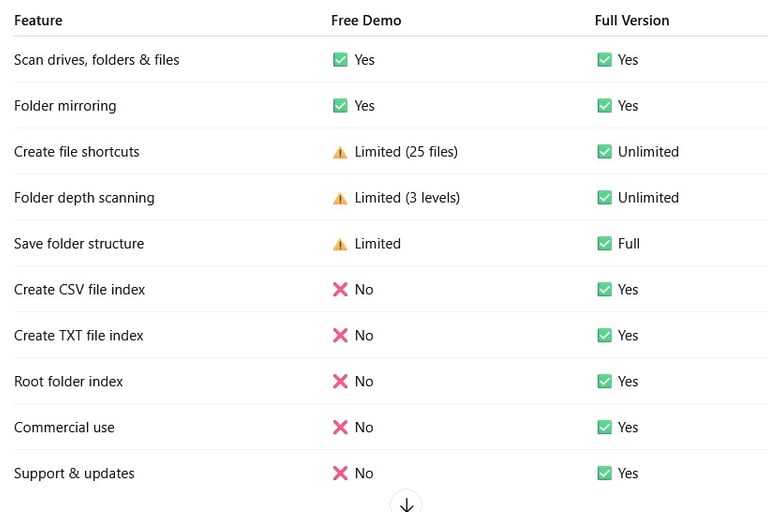Click red X in Support & updates row
The width and height of the screenshot is (768, 512).
tap(340, 474)
